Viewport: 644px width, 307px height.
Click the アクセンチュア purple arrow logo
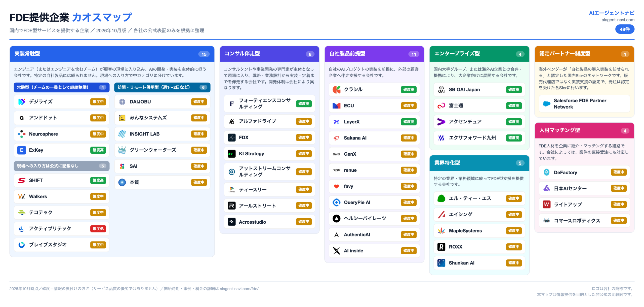click(441, 122)
